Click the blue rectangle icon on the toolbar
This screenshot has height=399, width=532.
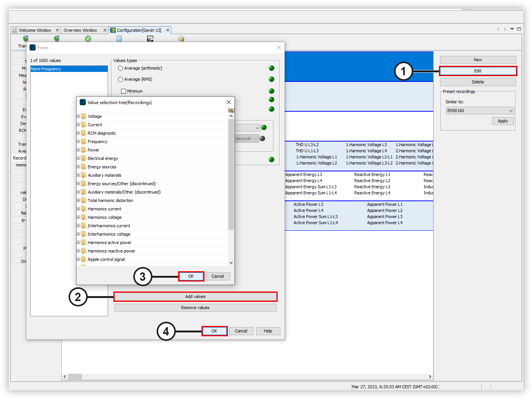click(x=119, y=38)
